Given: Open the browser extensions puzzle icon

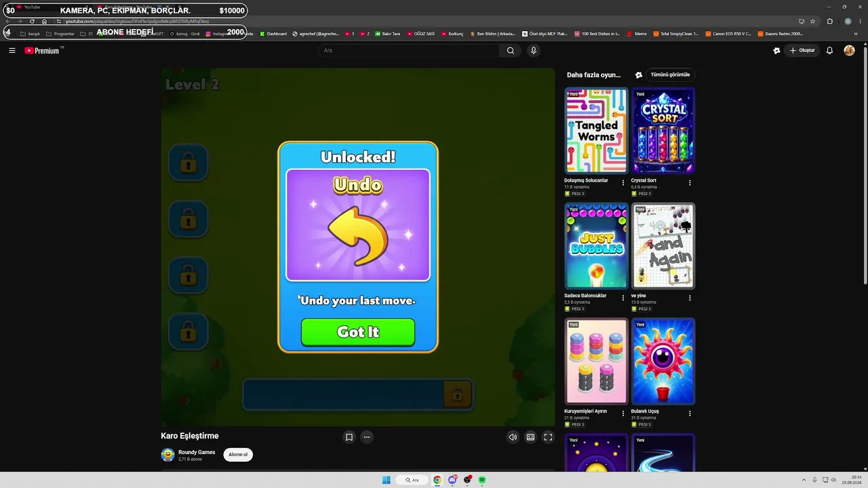Looking at the screenshot, I should (829, 22).
